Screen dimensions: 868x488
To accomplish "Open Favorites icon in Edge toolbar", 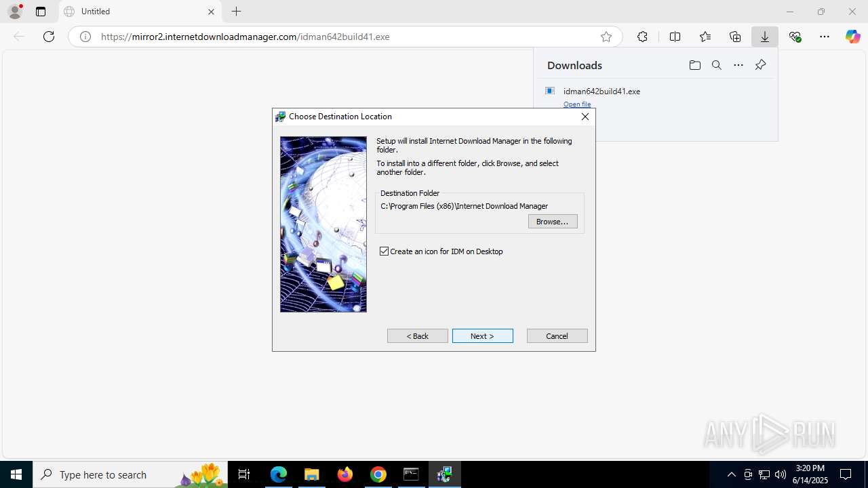I will 705,37.
